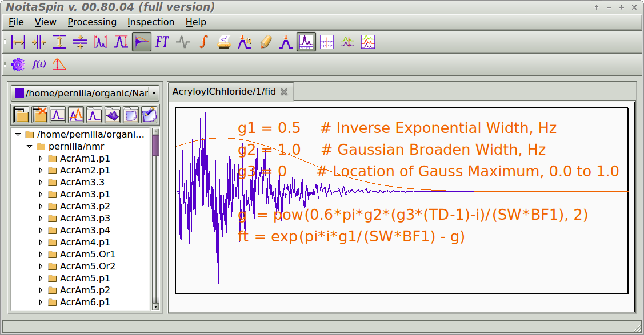This screenshot has height=335, width=644.
Task: Open the directory path dropdown
Action: 154,94
